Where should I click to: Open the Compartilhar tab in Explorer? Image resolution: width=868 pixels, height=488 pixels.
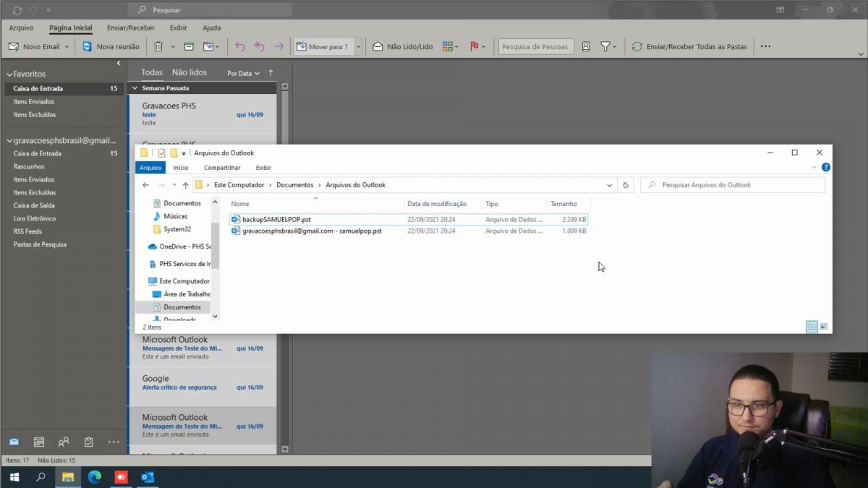click(x=222, y=167)
